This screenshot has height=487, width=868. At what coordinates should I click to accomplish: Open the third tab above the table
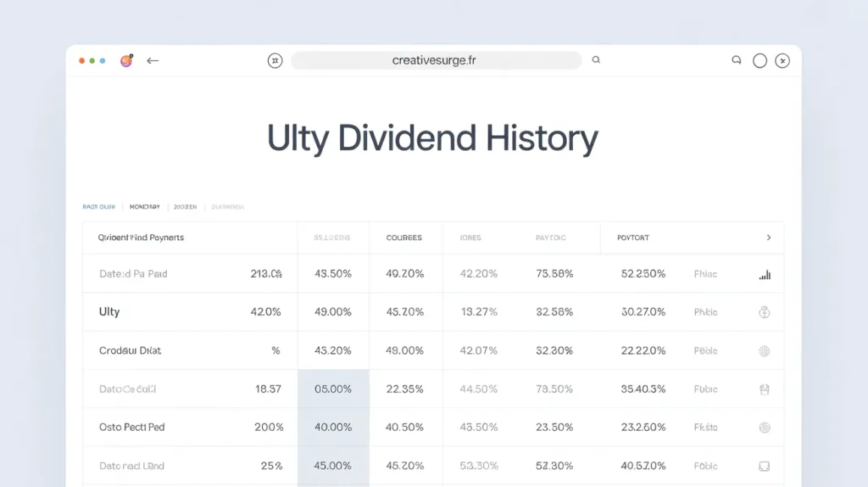point(185,206)
